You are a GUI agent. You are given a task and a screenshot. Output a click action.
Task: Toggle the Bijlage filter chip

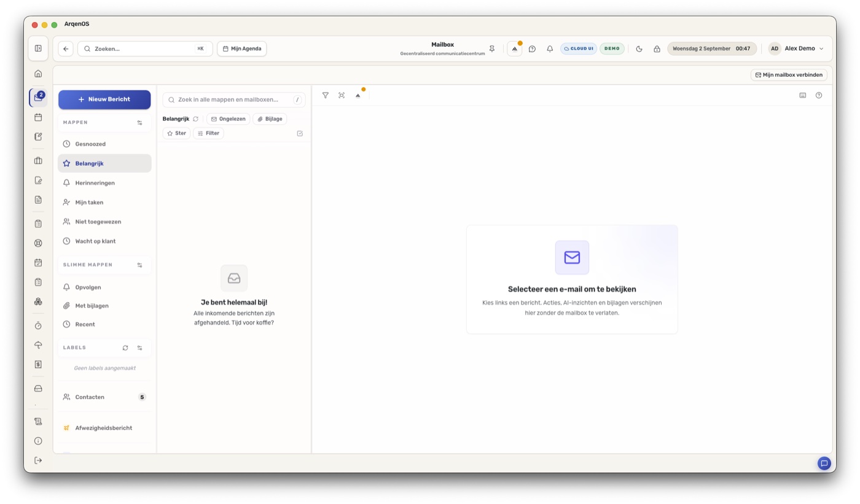point(270,119)
